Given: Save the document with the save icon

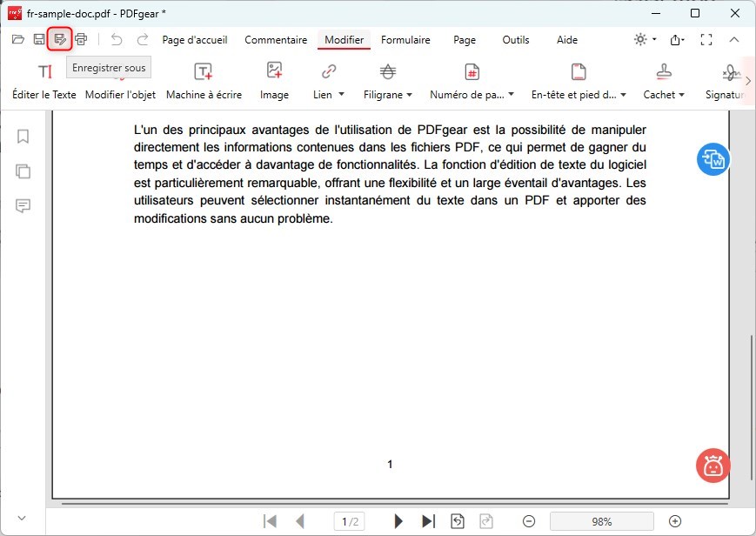Looking at the screenshot, I should (39, 39).
